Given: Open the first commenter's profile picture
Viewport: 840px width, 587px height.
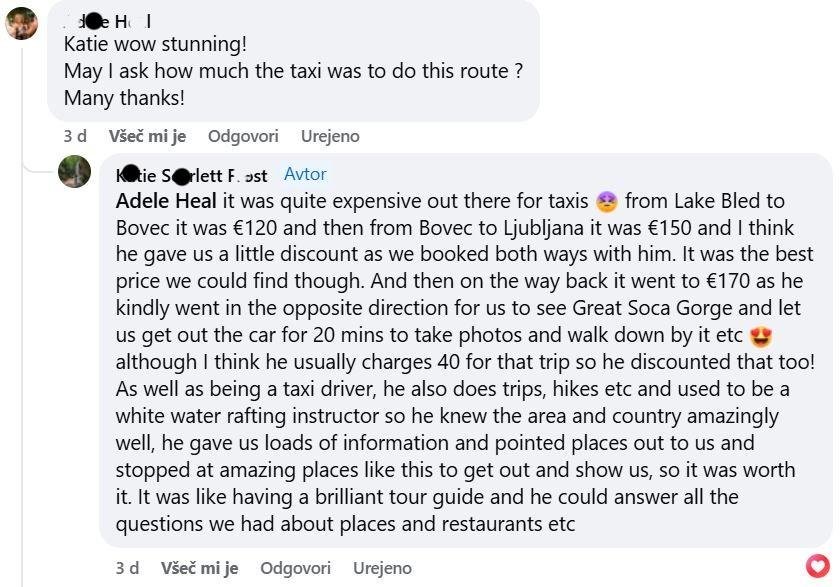Looking at the screenshot, I should [x=21, y=24].
